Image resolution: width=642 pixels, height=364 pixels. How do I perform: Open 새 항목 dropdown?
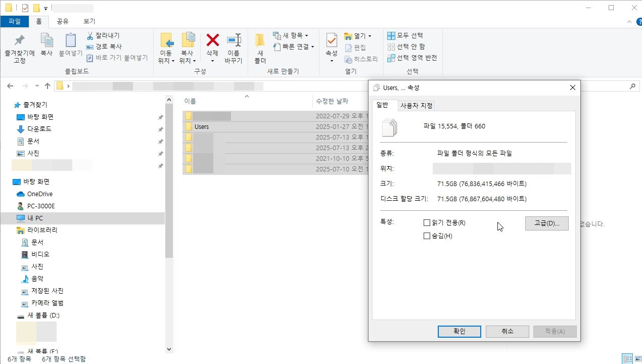[x=291, y=35]
